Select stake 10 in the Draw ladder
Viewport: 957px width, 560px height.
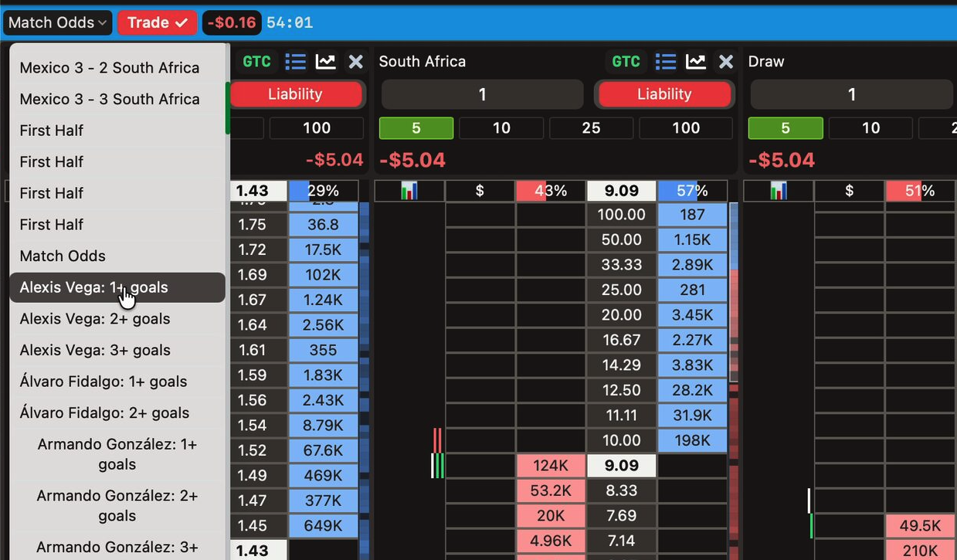[x=871, y=128]
